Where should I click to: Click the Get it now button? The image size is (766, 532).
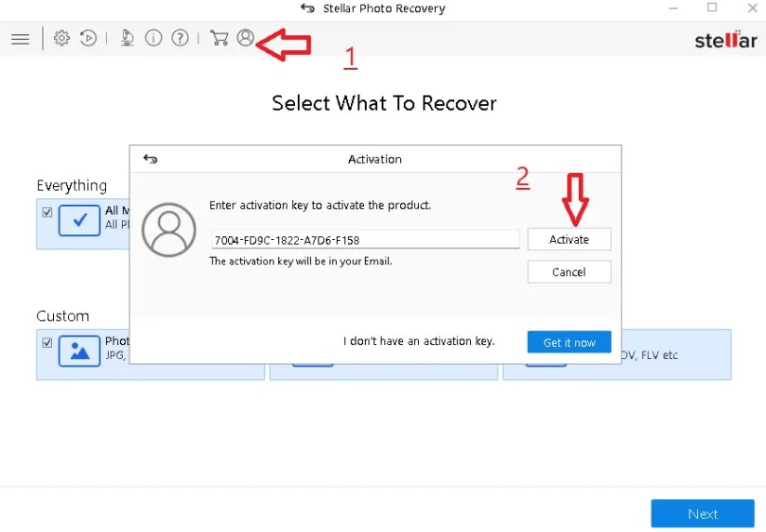point(569,342)
